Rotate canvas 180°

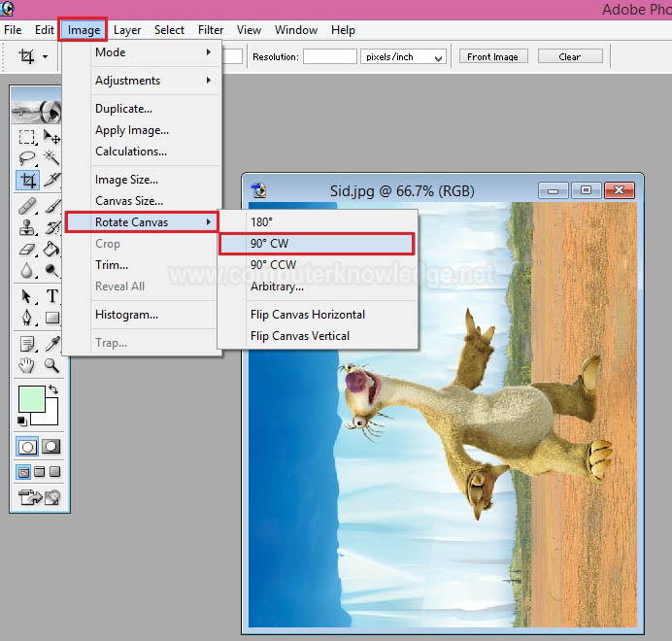(x=318, y=222)
